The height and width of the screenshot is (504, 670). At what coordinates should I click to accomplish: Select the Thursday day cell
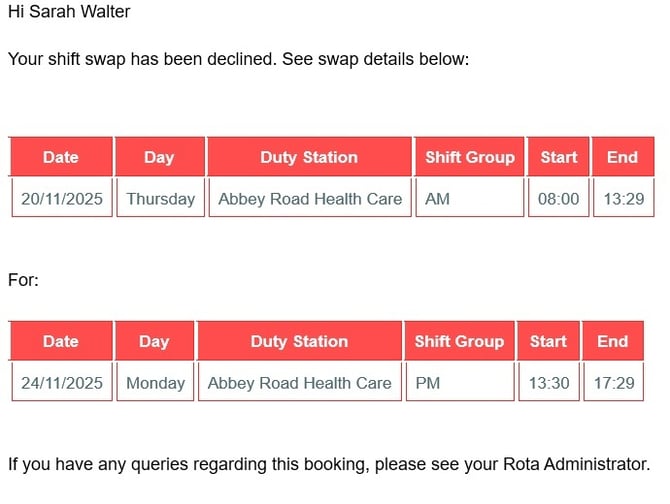(160, 198)
